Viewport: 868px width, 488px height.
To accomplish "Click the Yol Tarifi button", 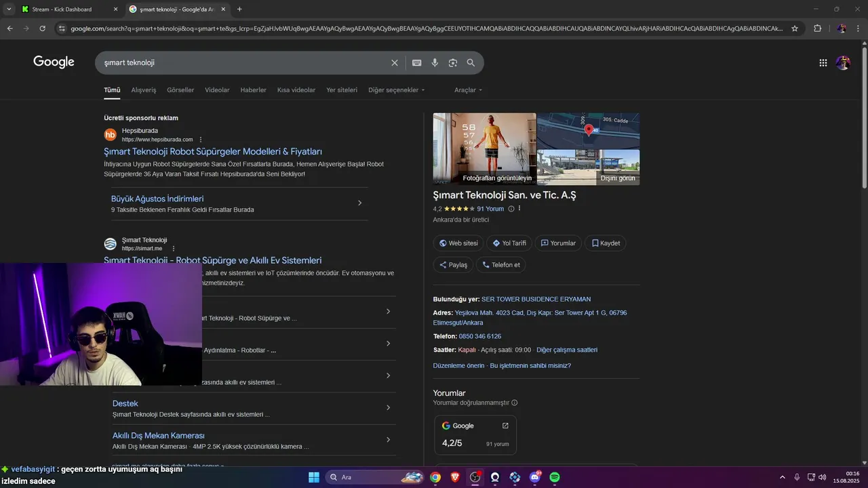I will point(509,243).
